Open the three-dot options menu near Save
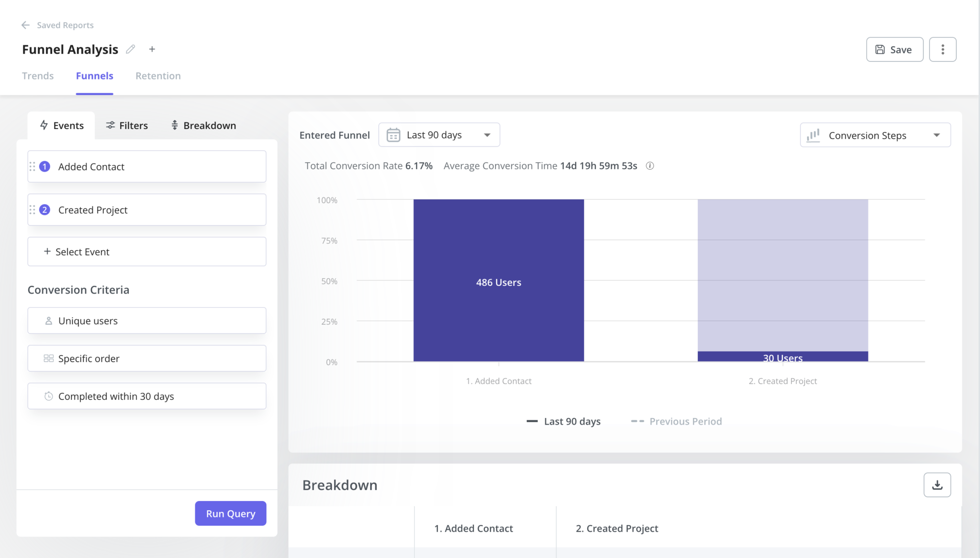 943,49
